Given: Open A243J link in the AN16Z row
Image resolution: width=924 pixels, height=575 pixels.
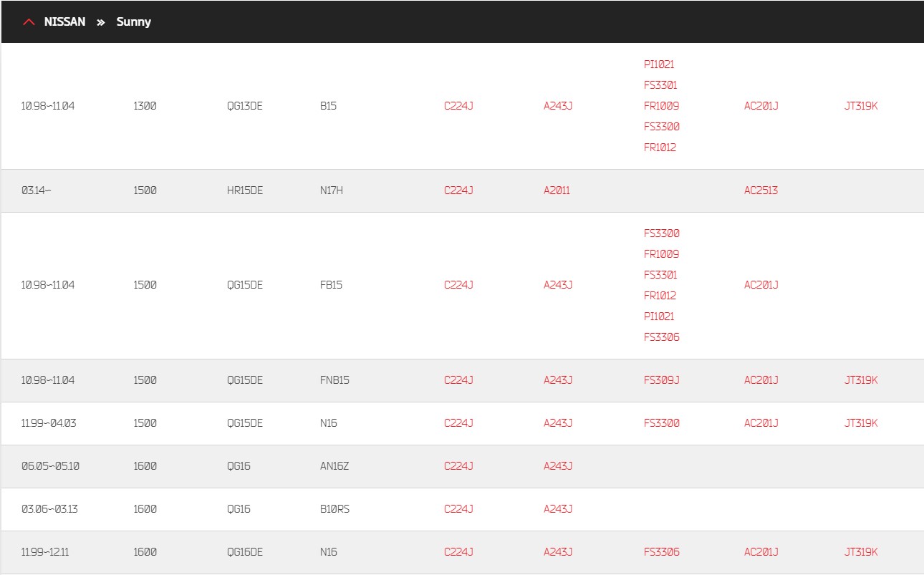Looking at the screenshot, I should 558,466.
